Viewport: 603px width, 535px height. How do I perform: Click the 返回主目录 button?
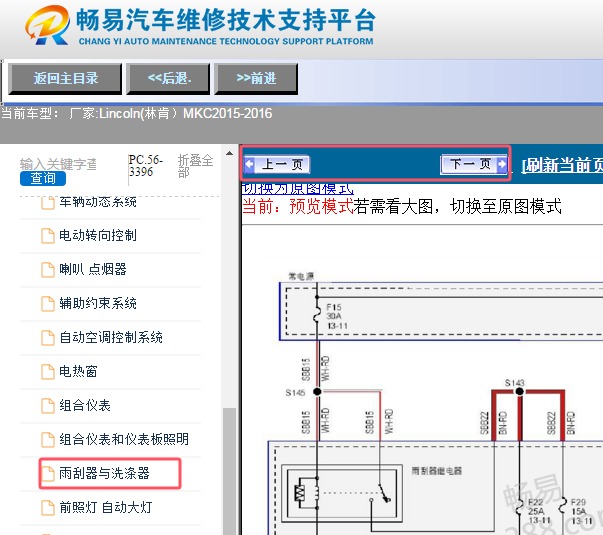[x=65, y=78]
